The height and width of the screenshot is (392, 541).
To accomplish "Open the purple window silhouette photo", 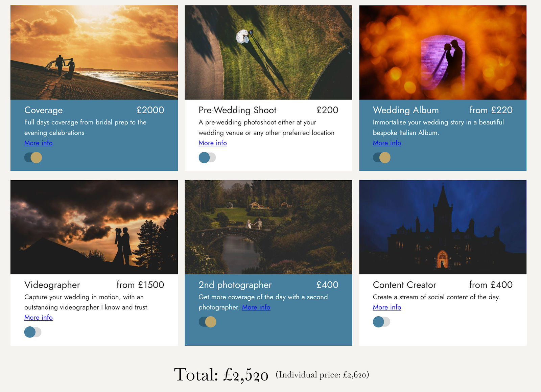I will 443,52.
